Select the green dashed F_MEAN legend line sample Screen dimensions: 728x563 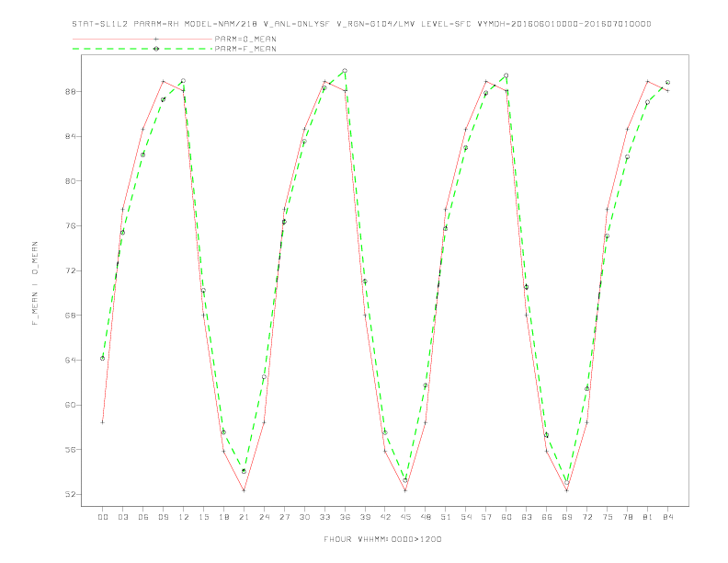[142, 49]
